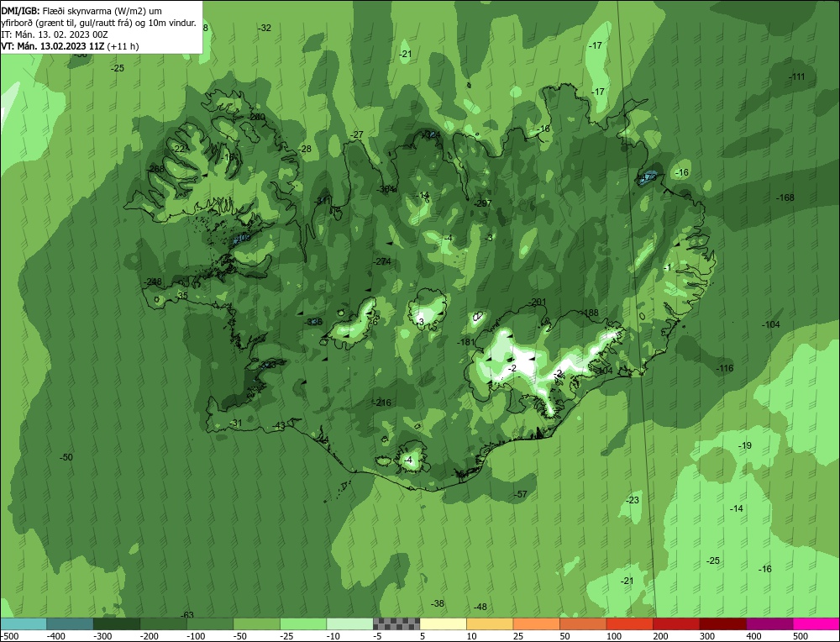Pick the checkered swatch between -5 and 5
This screenshot has width=840, height=642.
pos(396,624)
